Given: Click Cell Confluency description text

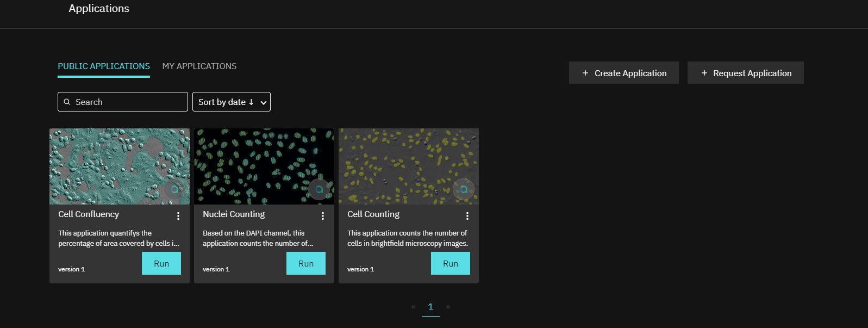Looking at the screenshot, I should pos(118,238).
